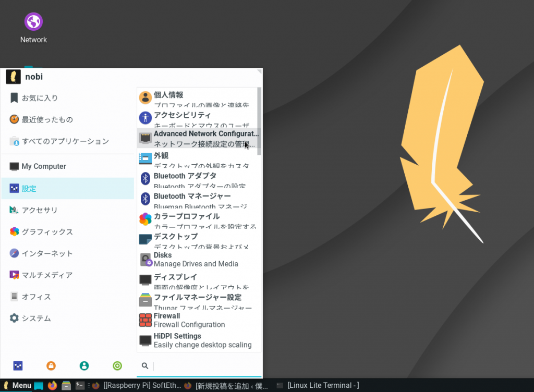Switch to the Linux Lite Terminal window
The width and height of the screenshot is (534, 392).
point(318,386)
